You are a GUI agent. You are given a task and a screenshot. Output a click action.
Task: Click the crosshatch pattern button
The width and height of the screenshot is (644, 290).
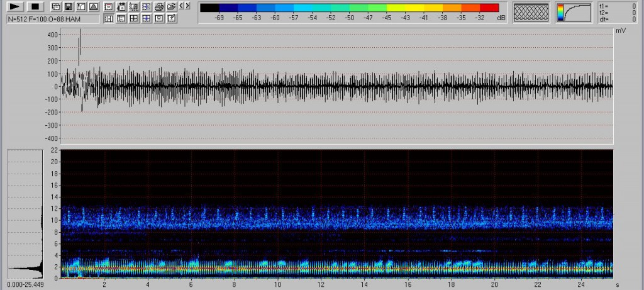click(531, 13)
